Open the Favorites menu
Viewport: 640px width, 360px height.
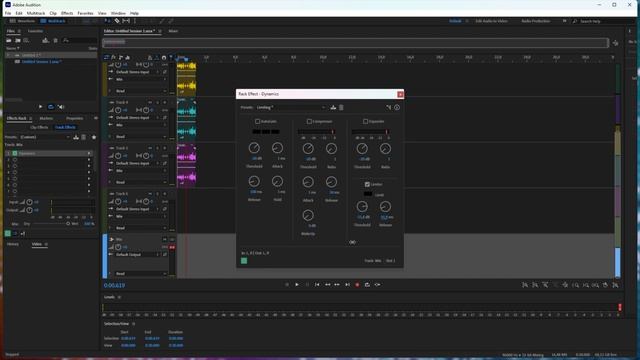click(x=85, y=13)
